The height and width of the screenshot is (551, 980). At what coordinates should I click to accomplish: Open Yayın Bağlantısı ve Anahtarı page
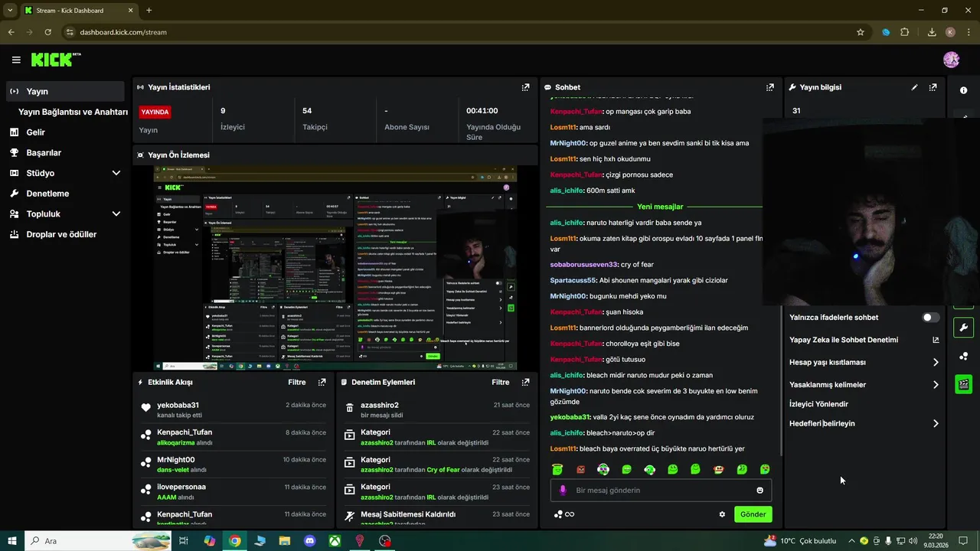pyautogui.click(x=73, y=112)
